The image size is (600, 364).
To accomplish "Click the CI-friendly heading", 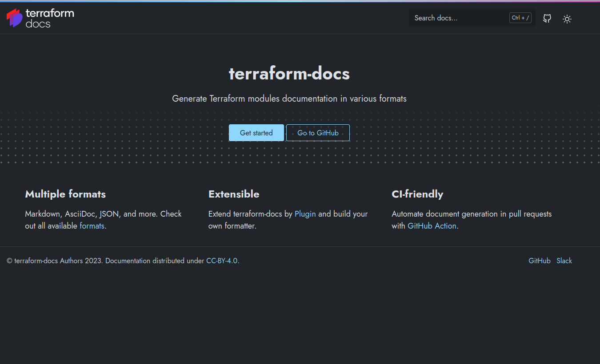I will pyautogui.click(x=417, y=194).
